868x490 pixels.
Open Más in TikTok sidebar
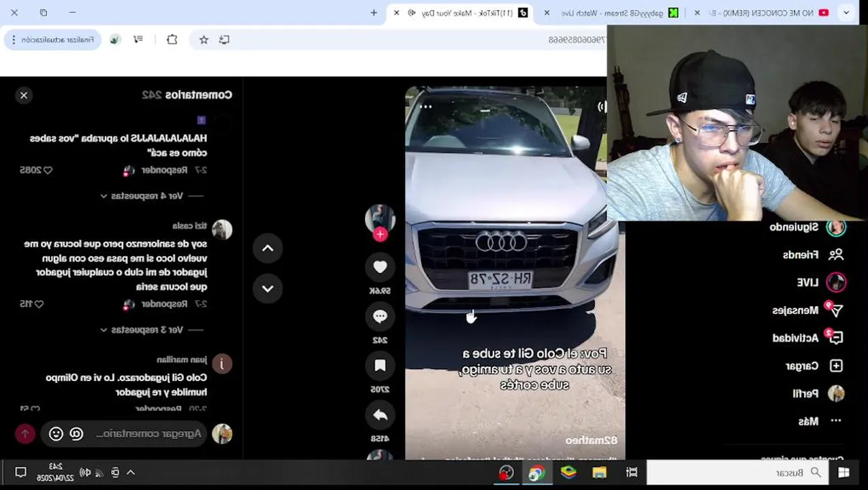[x=820, y=421]
